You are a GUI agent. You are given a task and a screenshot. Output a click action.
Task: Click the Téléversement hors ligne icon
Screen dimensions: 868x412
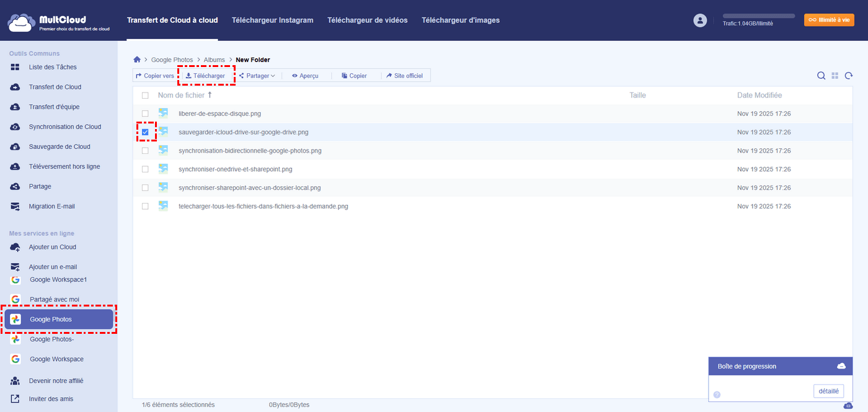tap(15, 166)
